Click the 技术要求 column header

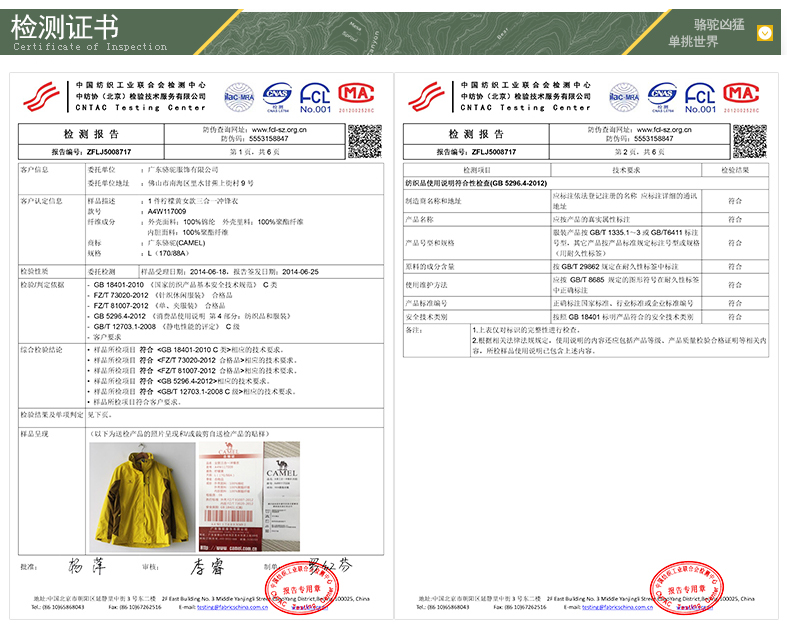coord(626,170)
